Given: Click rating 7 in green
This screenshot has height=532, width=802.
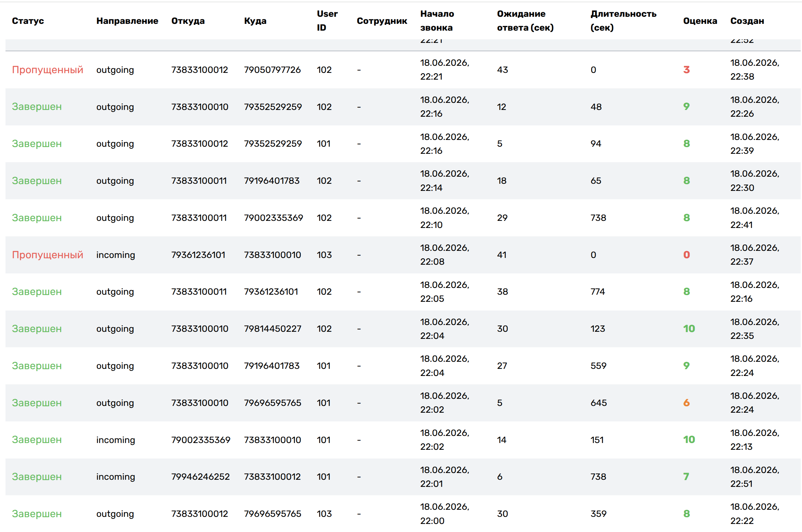Looking at the screenshot, I should click(x=686, y=477).
